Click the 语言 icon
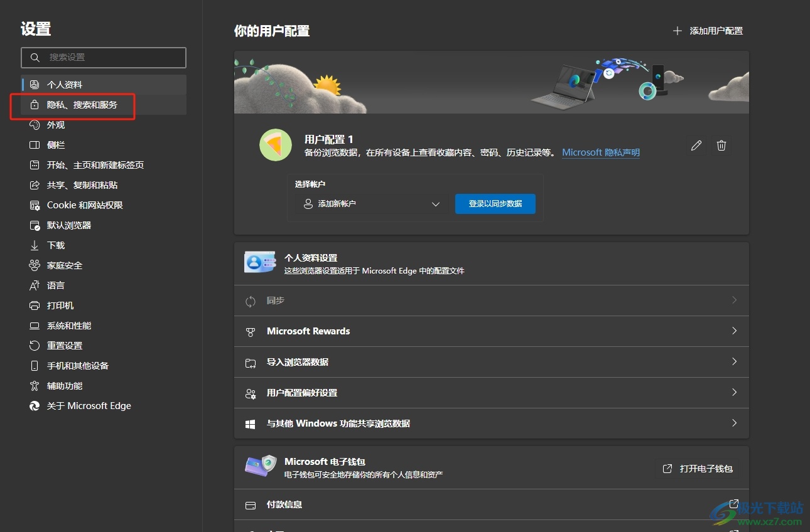 click(x=35, y=285)
